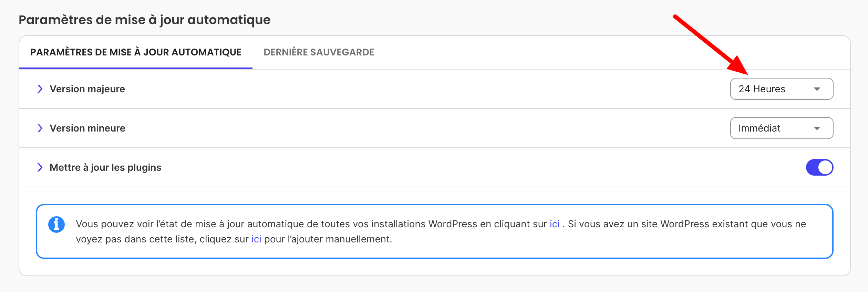This screenshot has width=868, height=292.
Task: Click the 24 Heures dropdown arrow
Action: click(817, 89)
